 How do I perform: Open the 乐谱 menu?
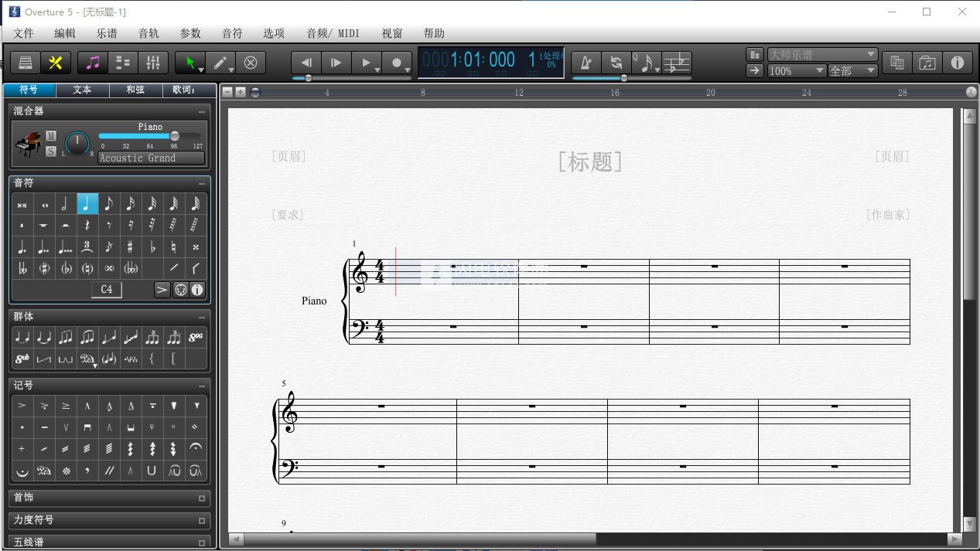point(107,33)
